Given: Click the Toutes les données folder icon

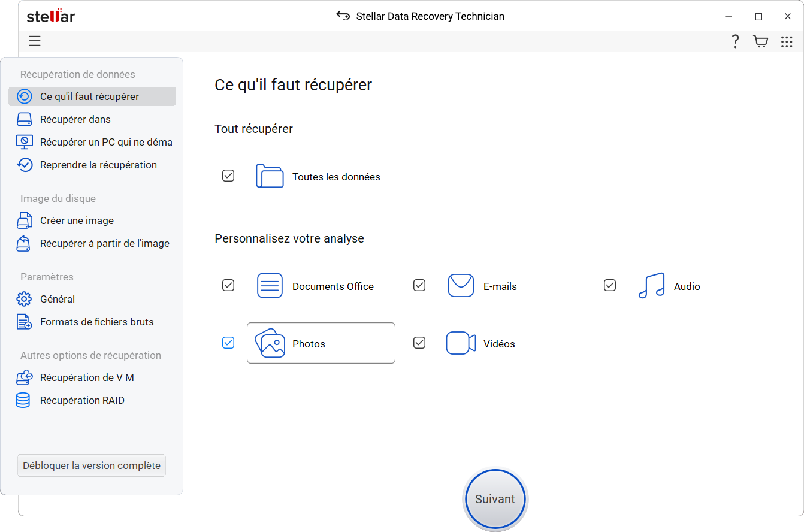Looking at the screenshot, I should 270,176.
